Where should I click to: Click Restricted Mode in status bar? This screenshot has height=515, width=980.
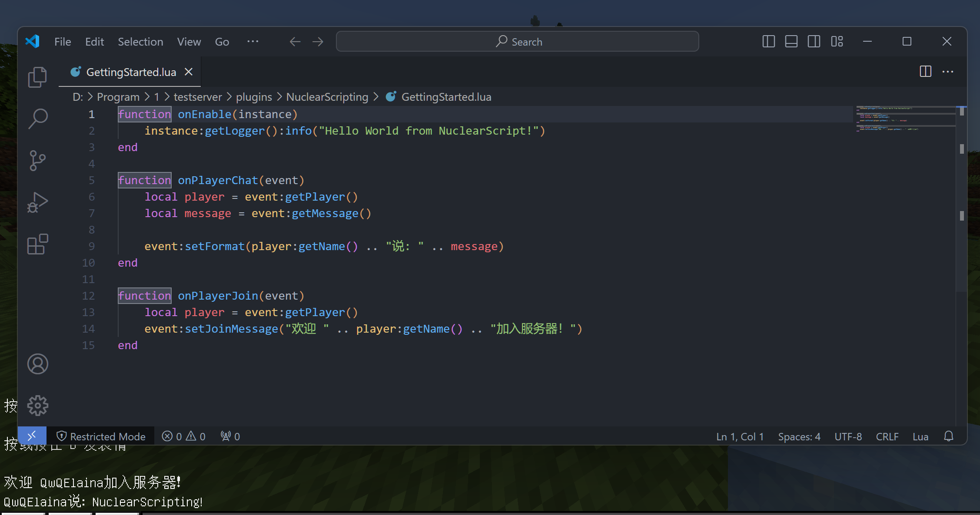[x=101, y=436]
